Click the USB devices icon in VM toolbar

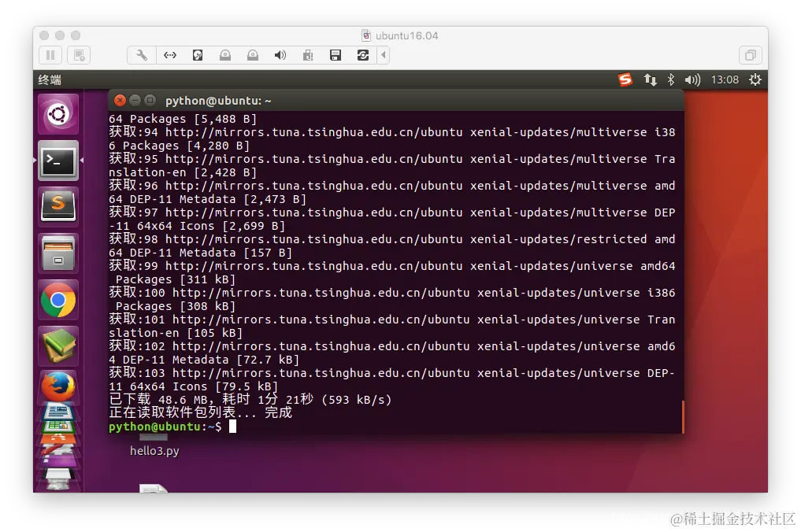tap(307, 55)
